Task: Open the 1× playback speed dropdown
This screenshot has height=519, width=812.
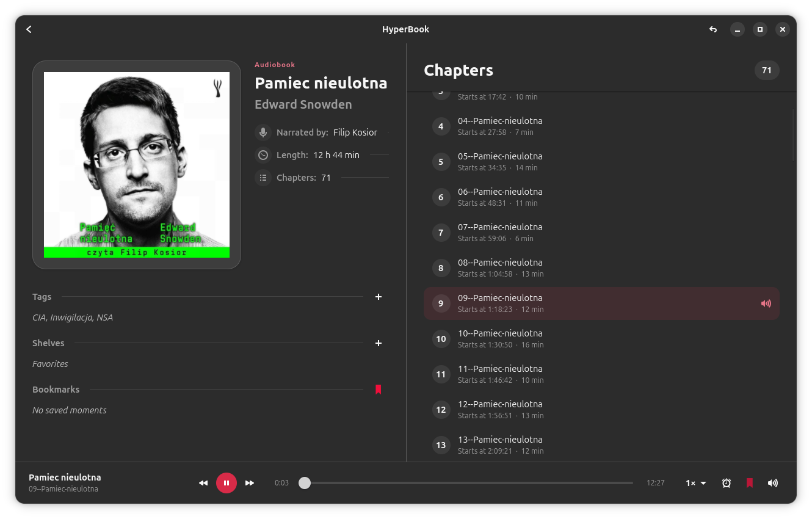Action: [x=696, y=483]
